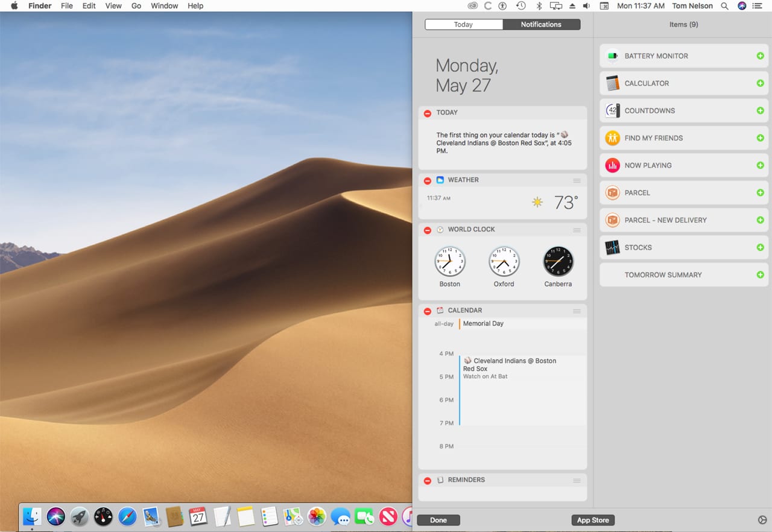
Task: Open the Apple menu
Action: 14,5
